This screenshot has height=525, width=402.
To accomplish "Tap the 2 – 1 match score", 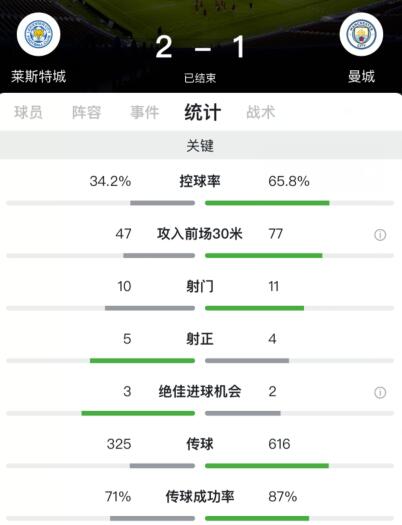I will (200, 47).
